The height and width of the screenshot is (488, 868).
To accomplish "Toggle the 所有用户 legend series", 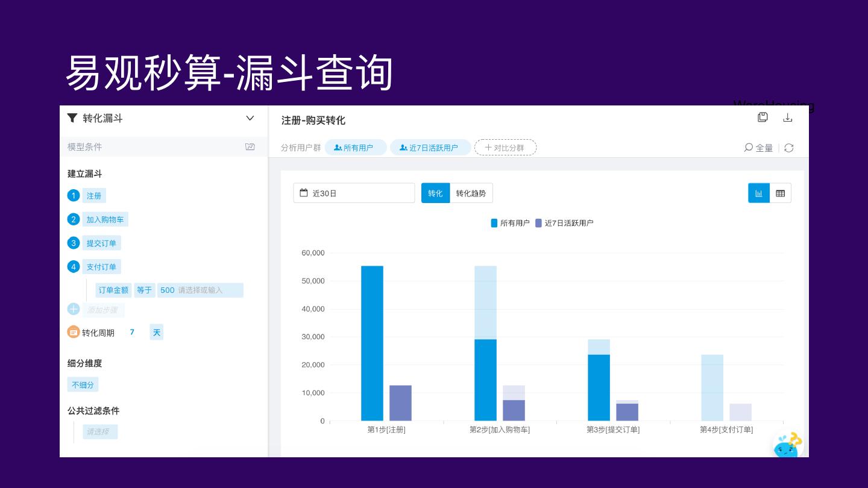I will click(x=511, y=223).
